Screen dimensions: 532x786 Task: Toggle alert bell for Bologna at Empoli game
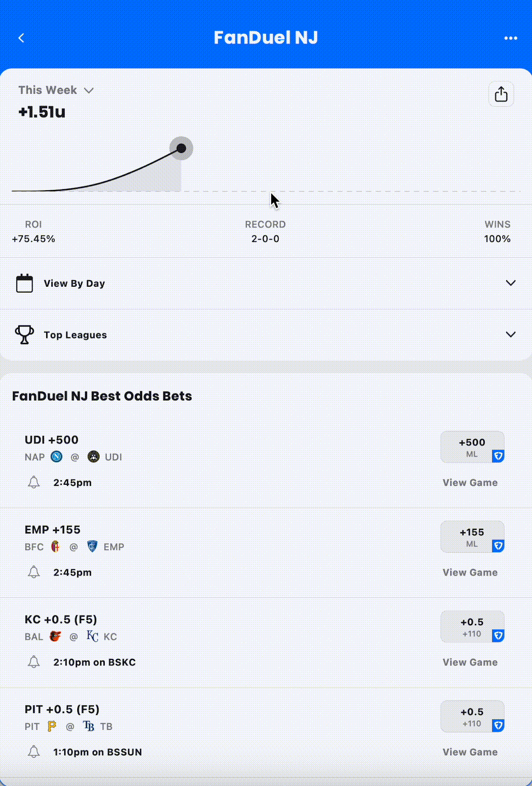(x=34, y=572)
